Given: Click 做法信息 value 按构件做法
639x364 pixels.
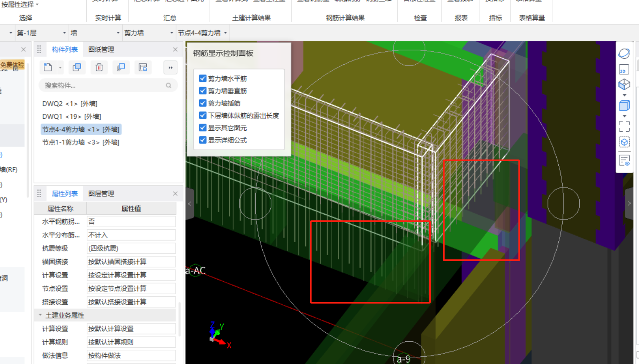Looking at the screenshot, I should [131, 355].
